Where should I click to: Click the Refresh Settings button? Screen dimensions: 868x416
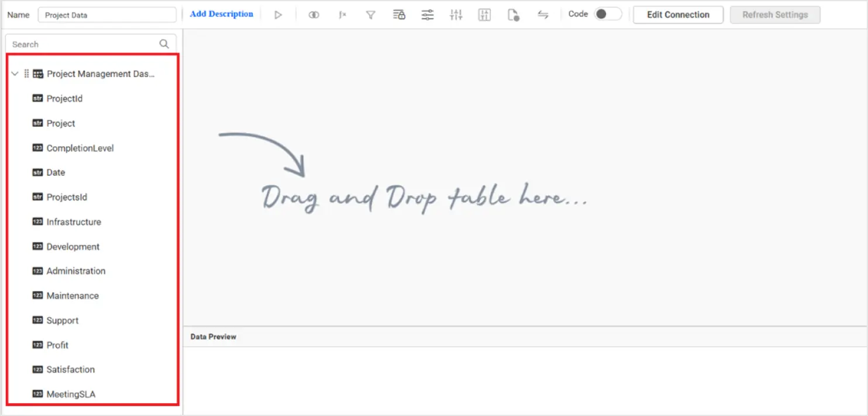[775, 15]
